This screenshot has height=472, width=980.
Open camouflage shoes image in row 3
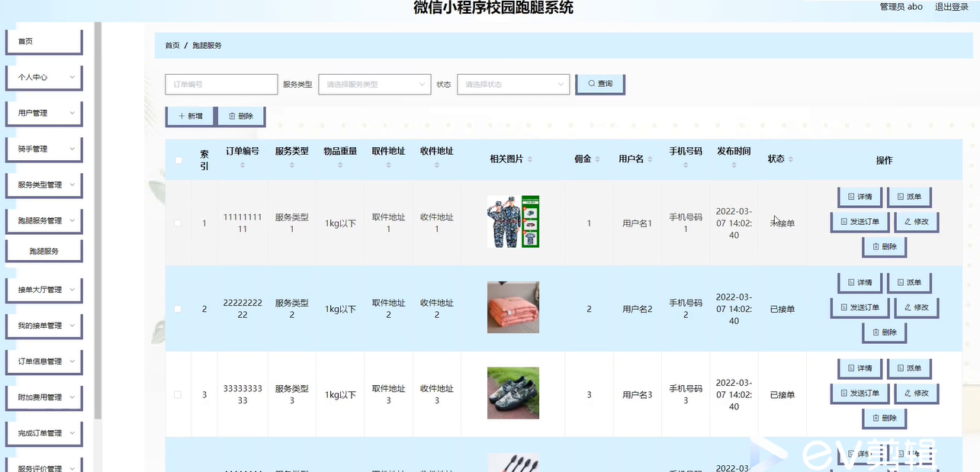[x=513, y=393]
